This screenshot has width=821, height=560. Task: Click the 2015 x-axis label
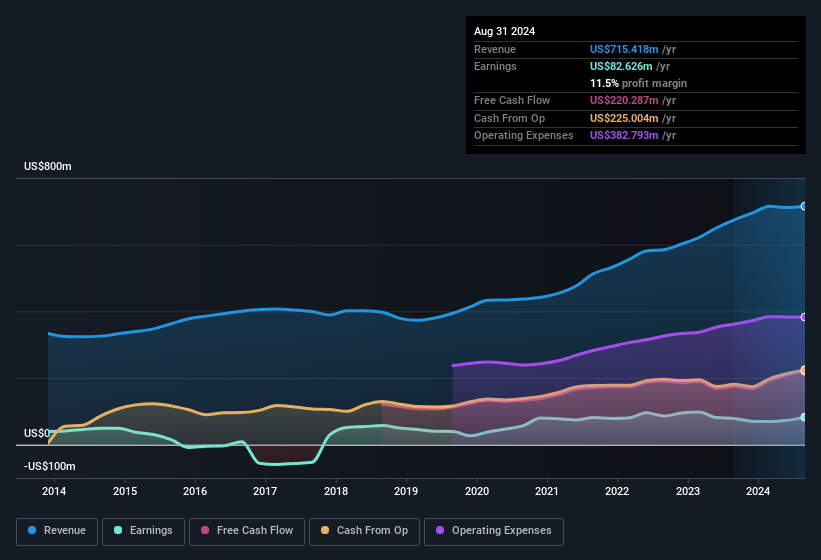tap(125, 491)
